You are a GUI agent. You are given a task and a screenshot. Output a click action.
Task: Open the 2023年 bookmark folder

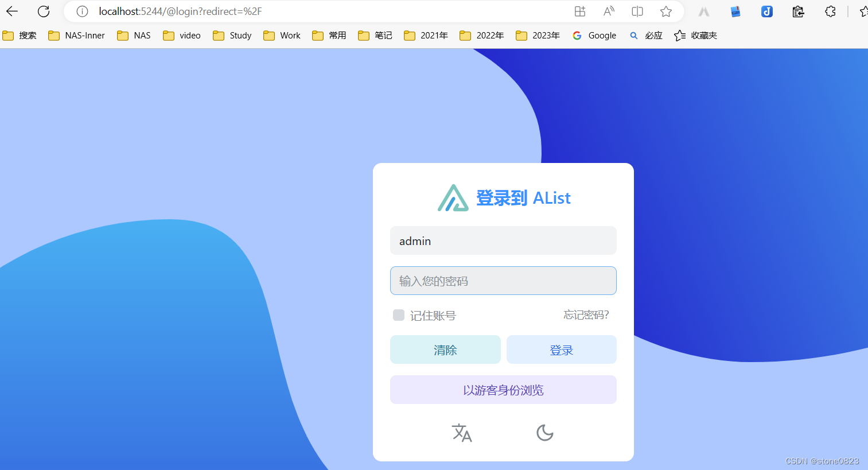click(538, 36)
